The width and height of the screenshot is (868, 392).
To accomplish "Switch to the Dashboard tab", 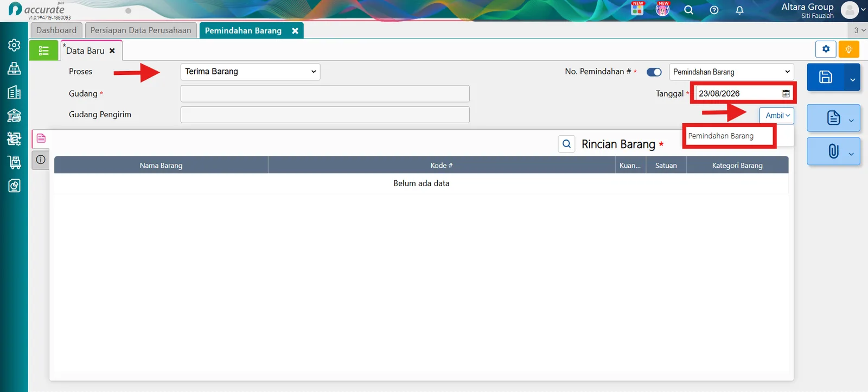I will click(56, 30).
